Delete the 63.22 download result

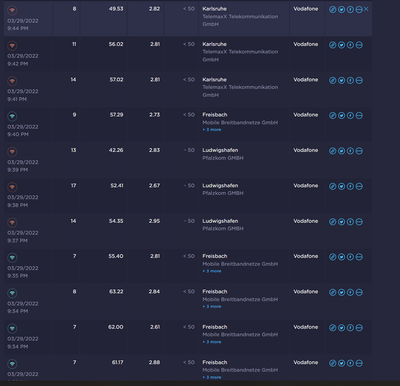(x=359, y=292)
